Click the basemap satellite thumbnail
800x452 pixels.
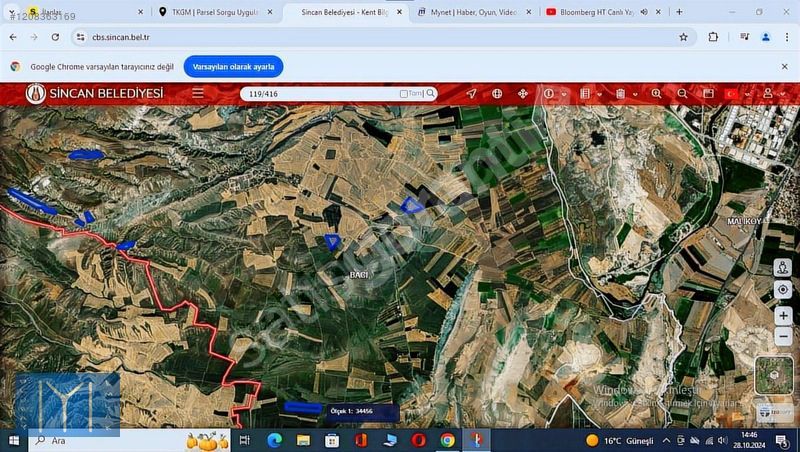773,375
